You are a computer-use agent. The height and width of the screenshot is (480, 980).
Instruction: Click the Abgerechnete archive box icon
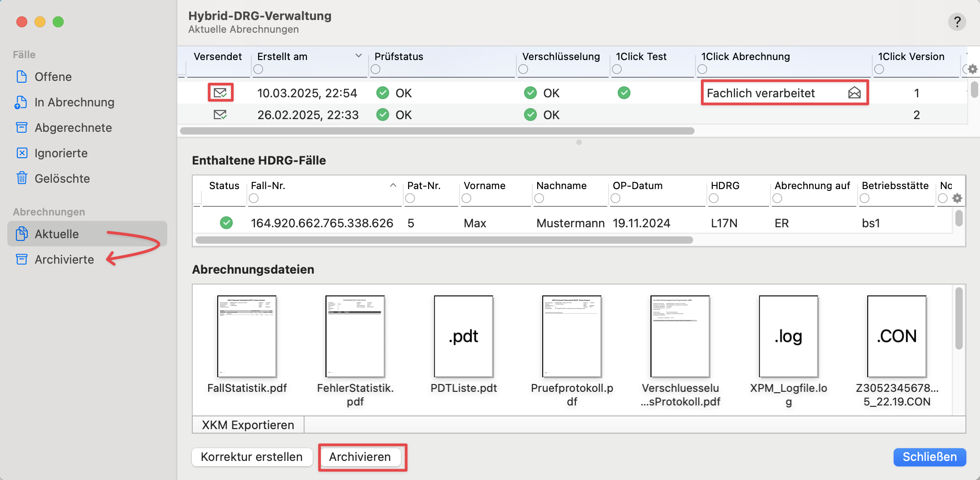click(21, 127)
